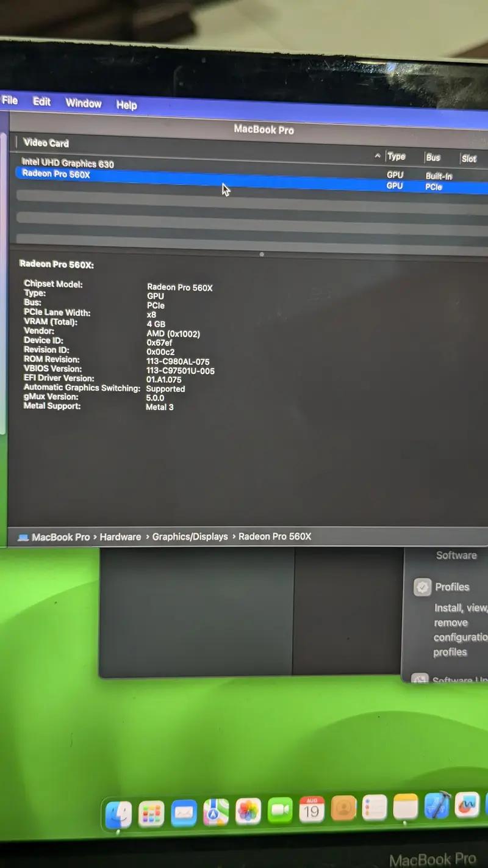Click the Type column header
Viewport: 488px width, 868px height.
396,157
